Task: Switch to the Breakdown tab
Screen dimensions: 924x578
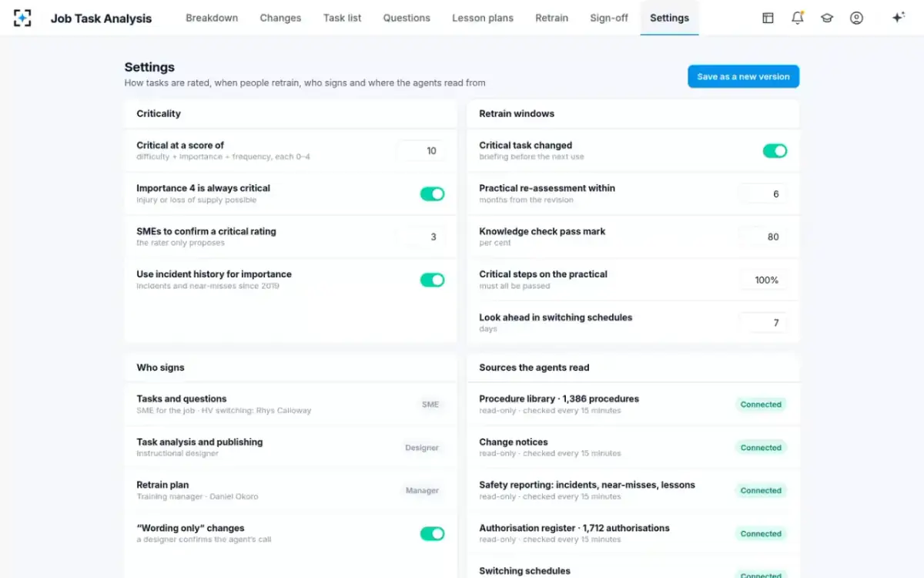Action: click(212, 18)
